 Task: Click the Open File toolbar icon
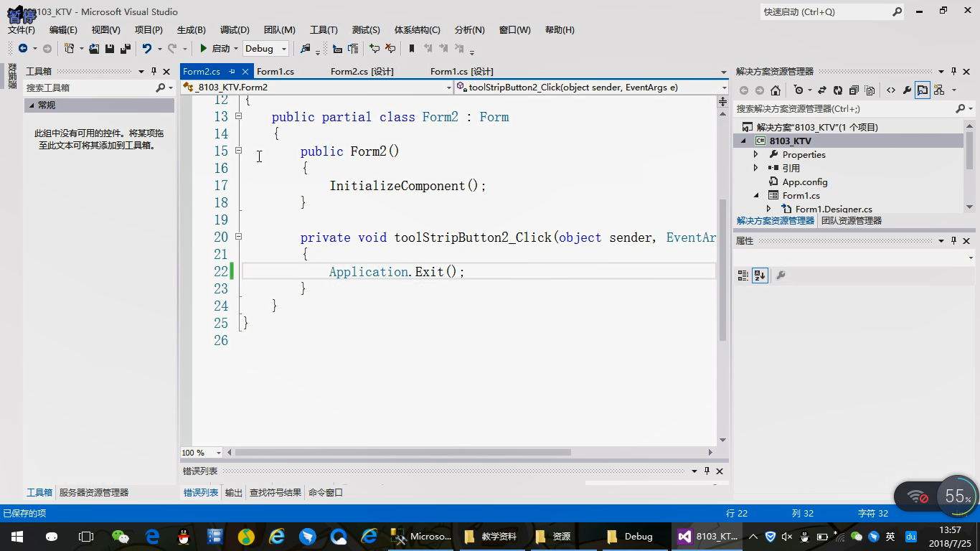94,48
